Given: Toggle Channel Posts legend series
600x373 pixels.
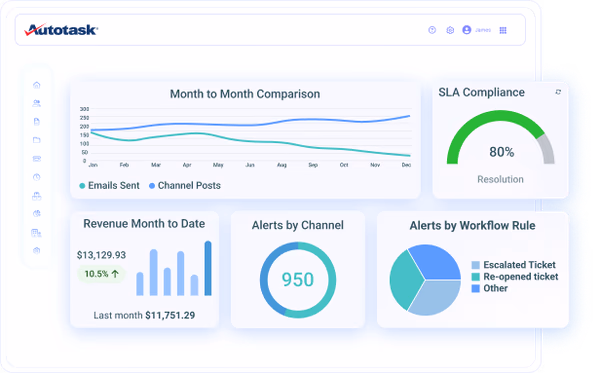Looking at the screenshot, I should coord(185,186).
